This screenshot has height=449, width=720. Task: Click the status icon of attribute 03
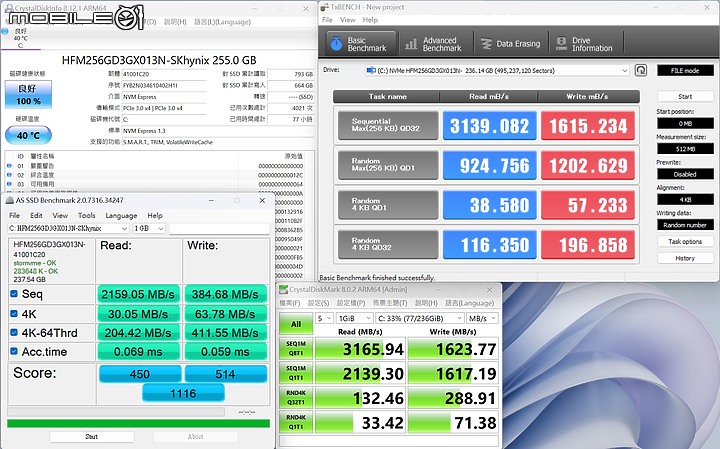click(9, 184)
